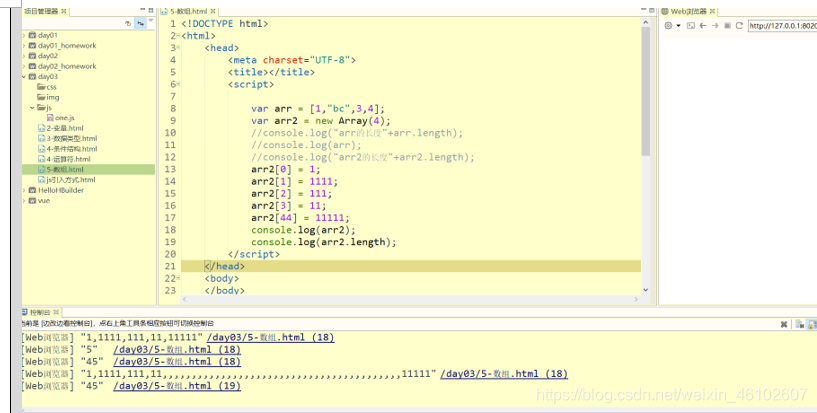Fold the head tag at line 3
Screen dimensions: 817x413
click(x=178, y=47)
